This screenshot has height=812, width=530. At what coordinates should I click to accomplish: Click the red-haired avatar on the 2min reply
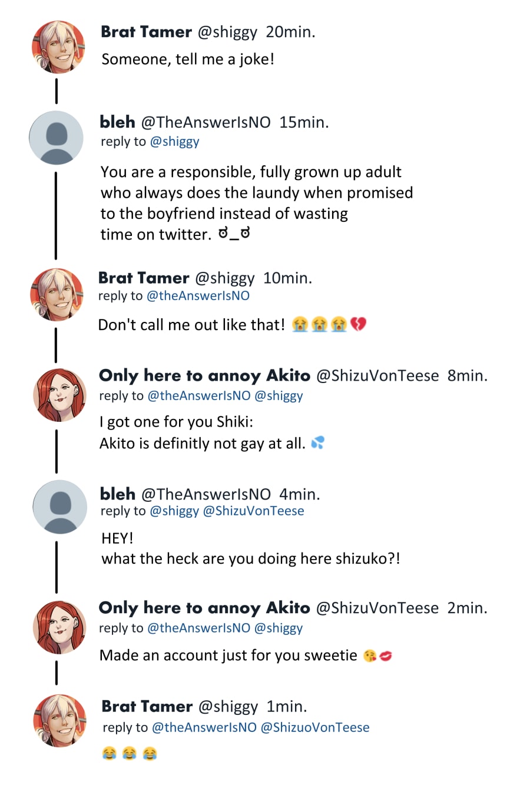59,627
